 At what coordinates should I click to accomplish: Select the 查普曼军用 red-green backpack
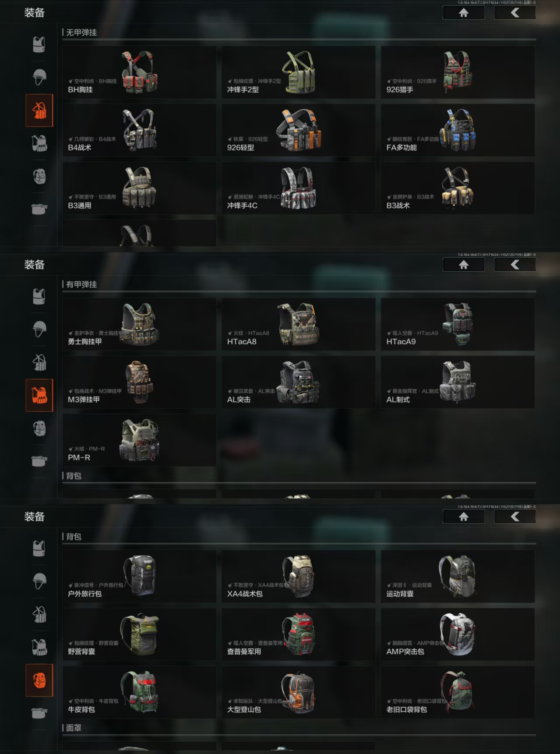[x=299, y=634]
